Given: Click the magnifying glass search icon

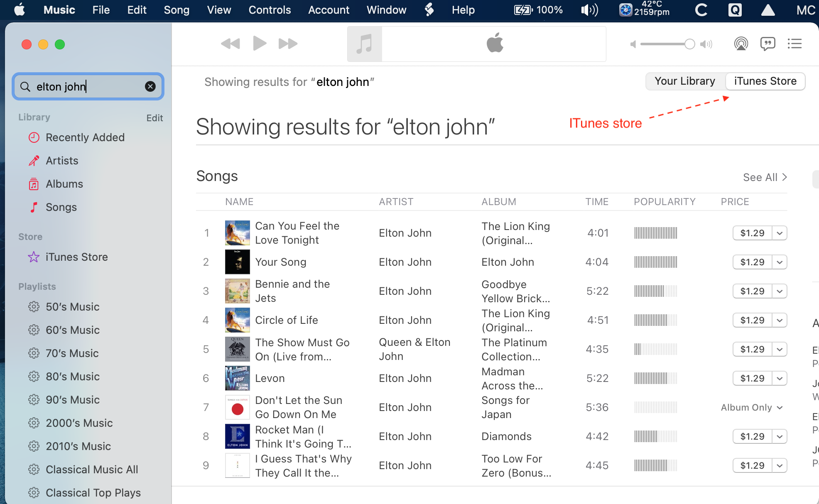Looking at the screenshot, I should (25, 86).
